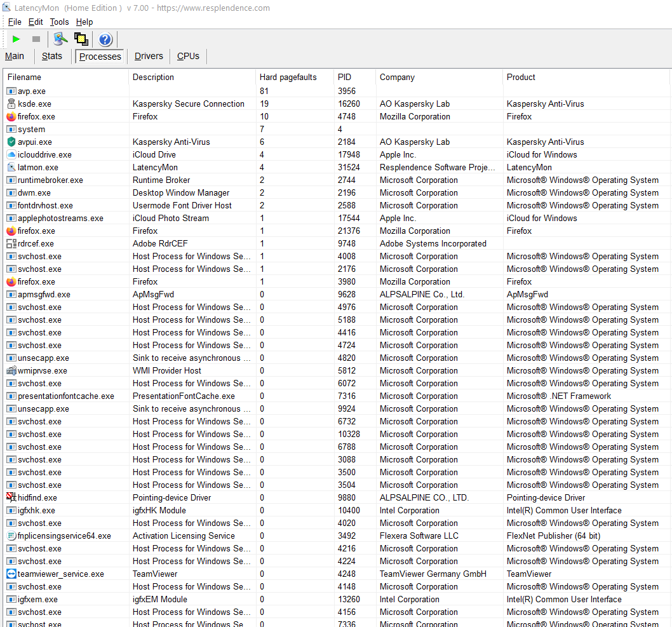This screenshot has width=672, height=627.
Task: Click the green shield icon of avpui.exe
Action: tap(11, 142)
